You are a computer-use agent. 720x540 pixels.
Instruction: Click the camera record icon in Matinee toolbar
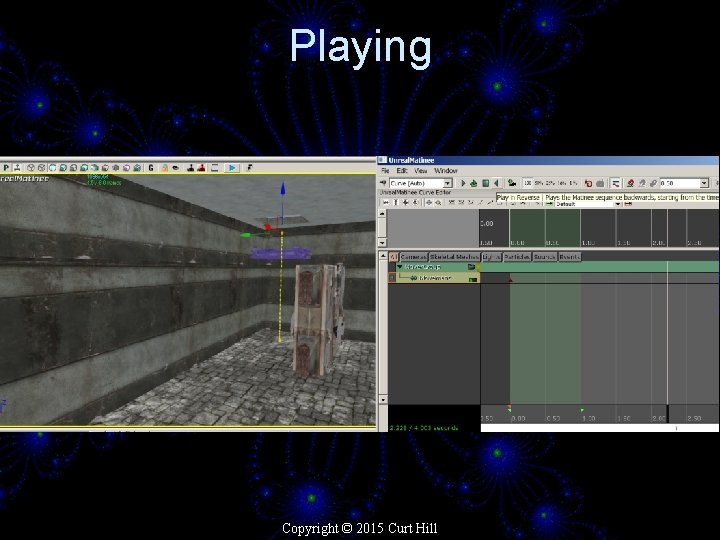[x=512, y=183]
